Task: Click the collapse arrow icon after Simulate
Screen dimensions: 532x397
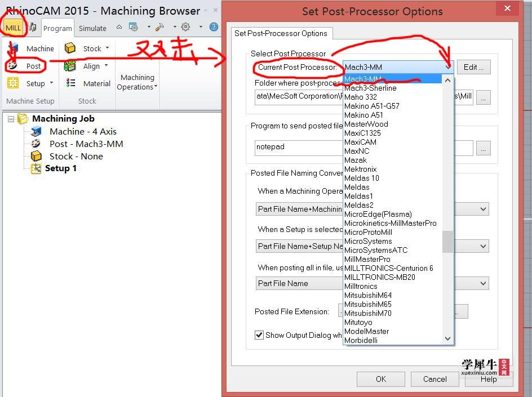Action: tap(119, 27)
